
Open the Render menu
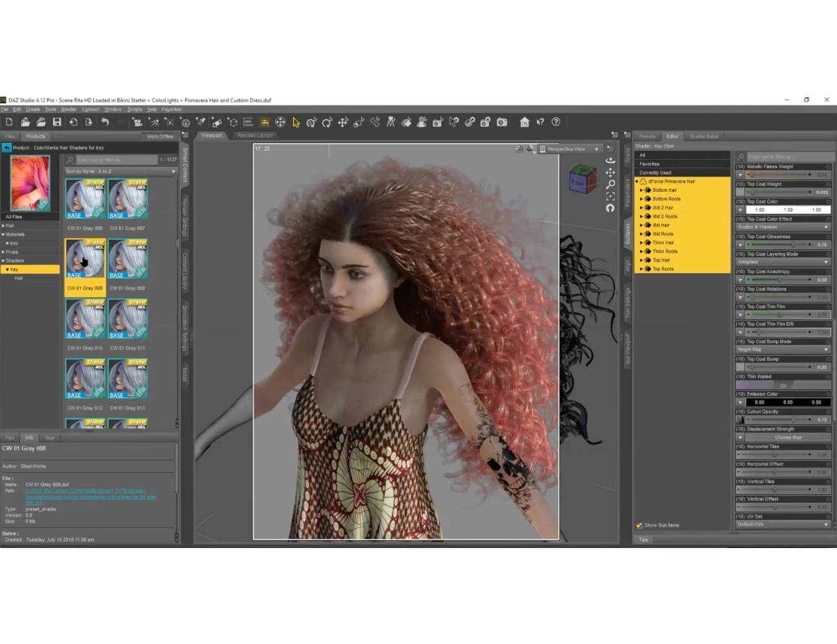(69, 109)
